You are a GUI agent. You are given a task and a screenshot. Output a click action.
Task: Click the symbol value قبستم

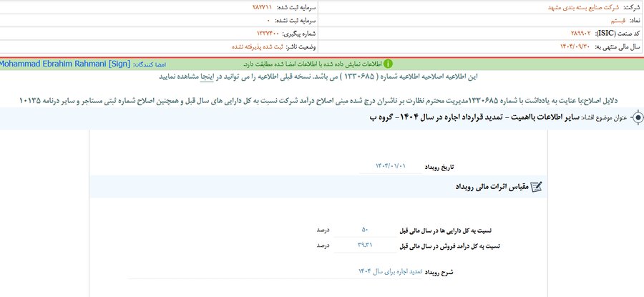(x=618, y=21)
